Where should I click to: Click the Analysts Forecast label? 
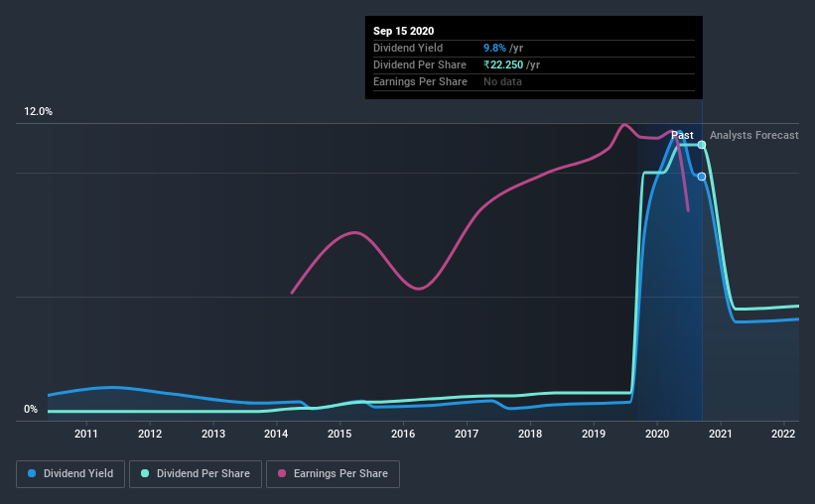point(754,135)
